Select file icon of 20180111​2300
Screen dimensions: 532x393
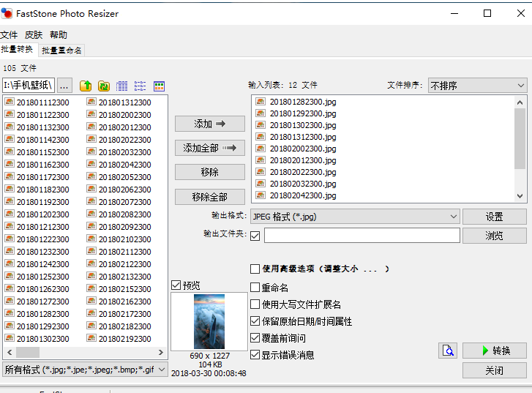tap(10, 102)
